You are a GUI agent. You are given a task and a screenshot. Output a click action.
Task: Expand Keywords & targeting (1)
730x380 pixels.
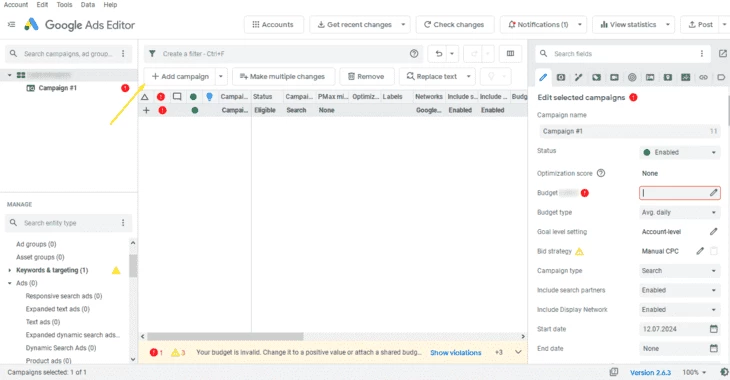pos(9,270)
